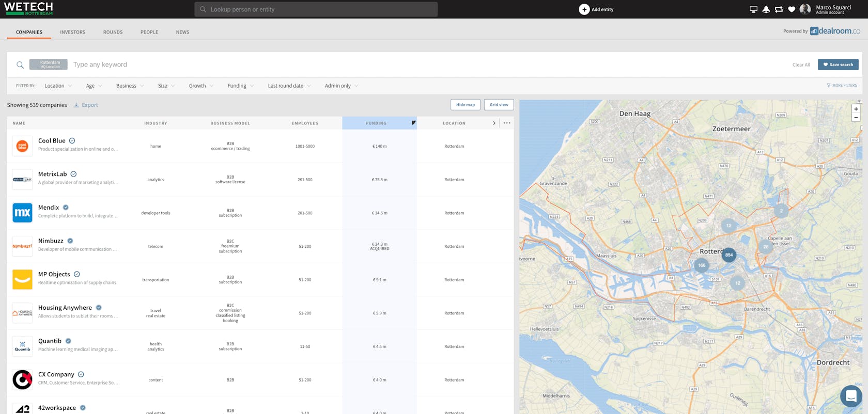Viewport: 868px width, 414px height.
Task: Toggle Hide map button
Action: click(465, 105)
